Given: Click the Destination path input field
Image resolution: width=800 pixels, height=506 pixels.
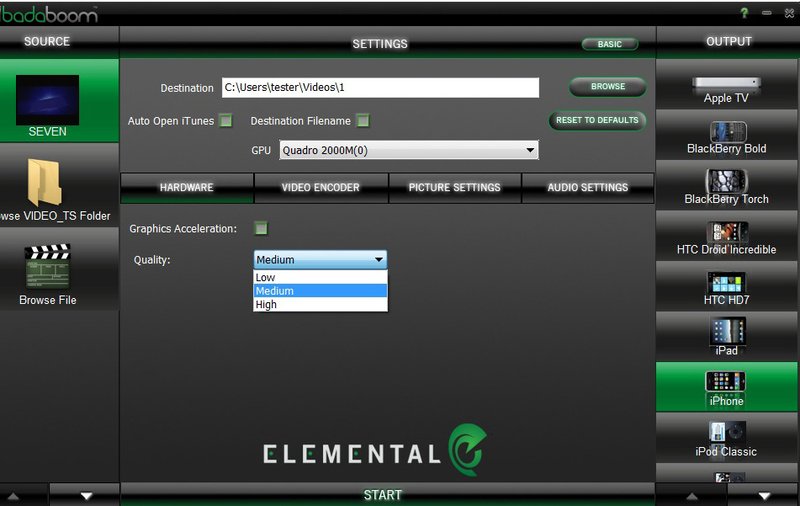Looking at the screenshot, I should pyautogui.click(x=380, y=87).
